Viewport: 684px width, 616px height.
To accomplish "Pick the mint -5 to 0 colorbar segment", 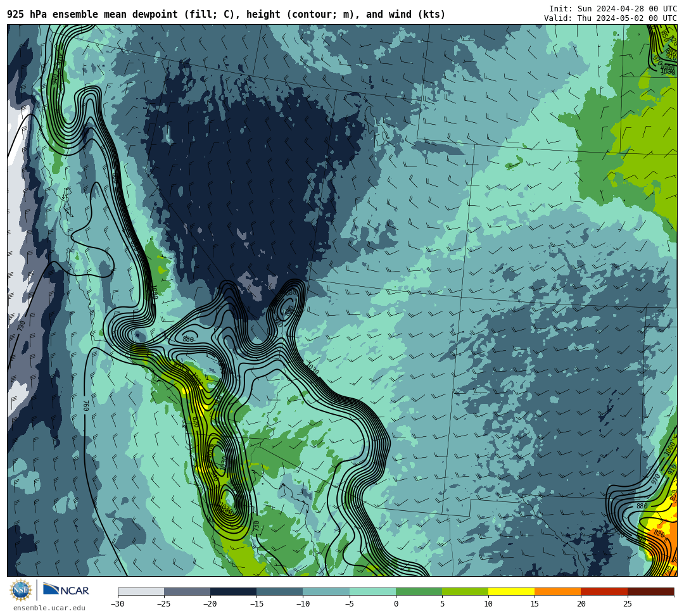I will tap(372, 591).
